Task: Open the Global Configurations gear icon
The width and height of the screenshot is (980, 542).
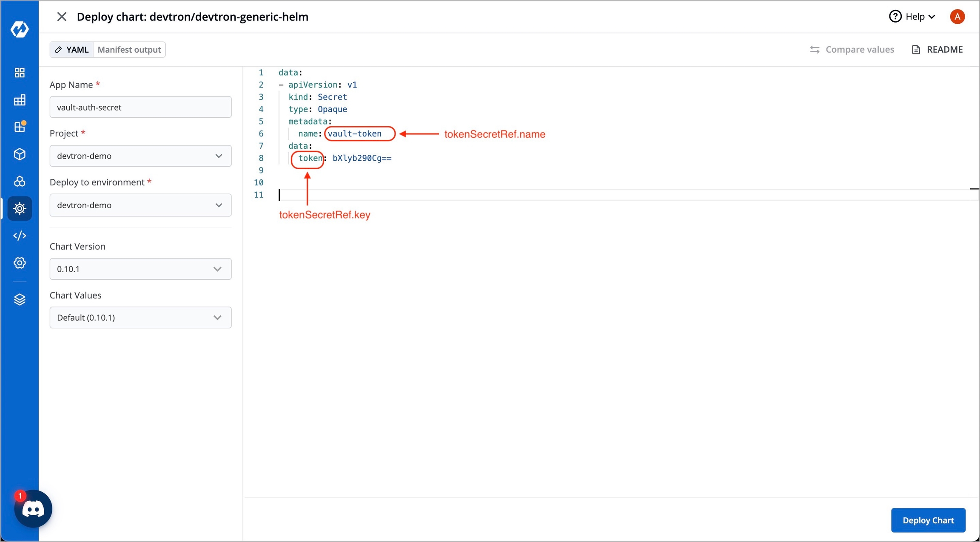Action: [x=20, y=263]
